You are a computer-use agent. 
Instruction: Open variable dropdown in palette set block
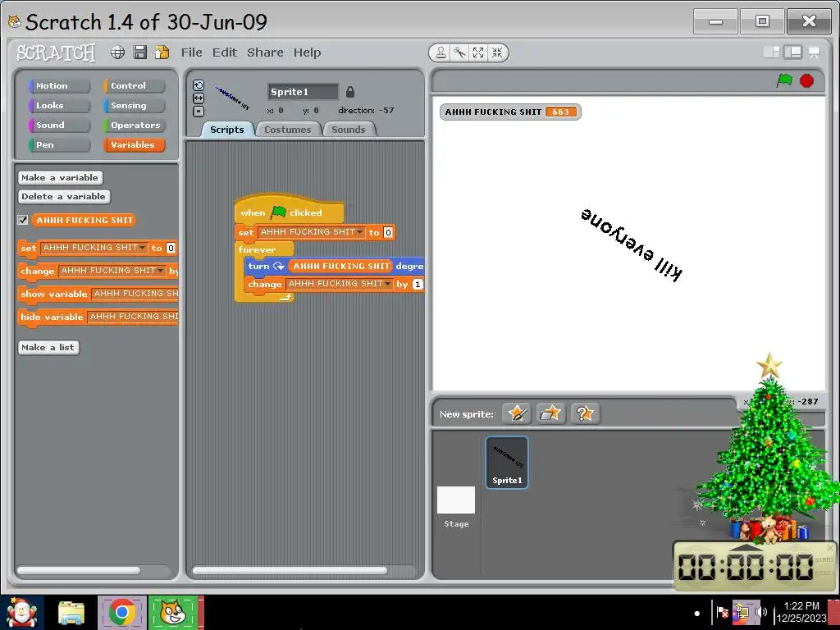[x=143, y=248]
